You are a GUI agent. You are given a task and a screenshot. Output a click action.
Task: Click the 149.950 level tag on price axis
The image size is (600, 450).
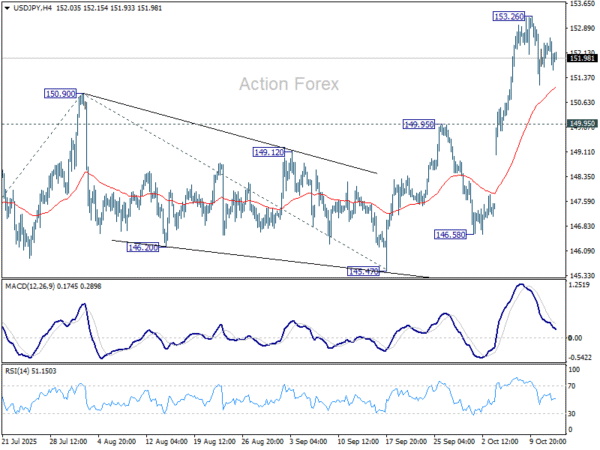[581, 124]
